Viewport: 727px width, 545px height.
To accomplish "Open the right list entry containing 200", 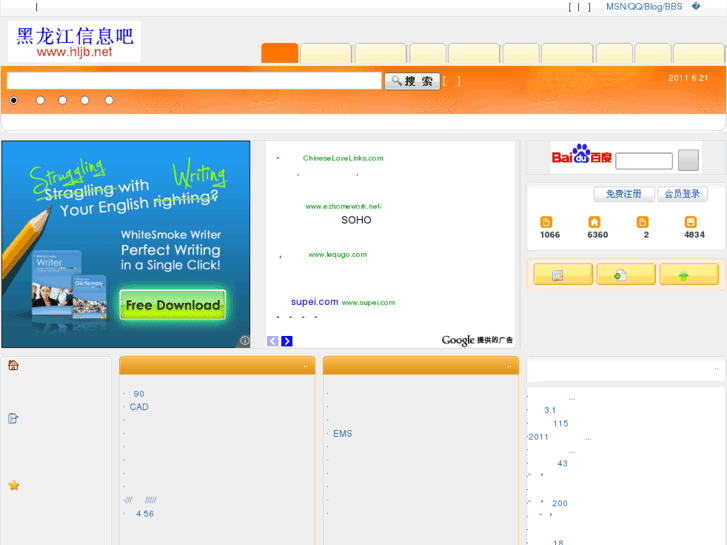I will pyautogui.click(x=560, y=503).
